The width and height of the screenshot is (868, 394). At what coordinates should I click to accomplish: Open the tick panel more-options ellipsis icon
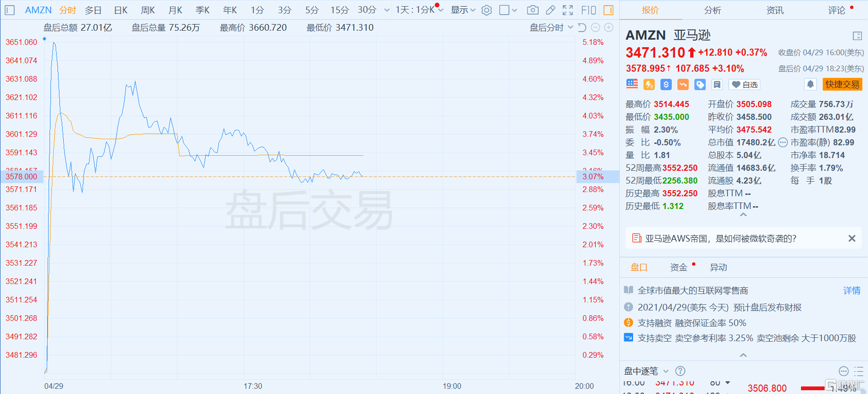coord(844,371)
